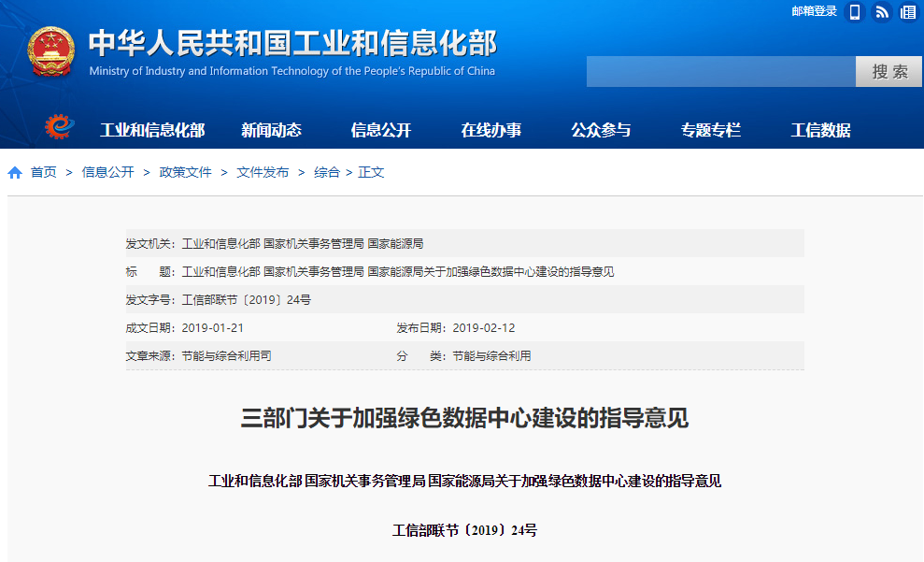Image resolution: width=924 pixels, height=562 pixels.
Task: Click the 搜索 search button
Action: (x=888, y=71)
